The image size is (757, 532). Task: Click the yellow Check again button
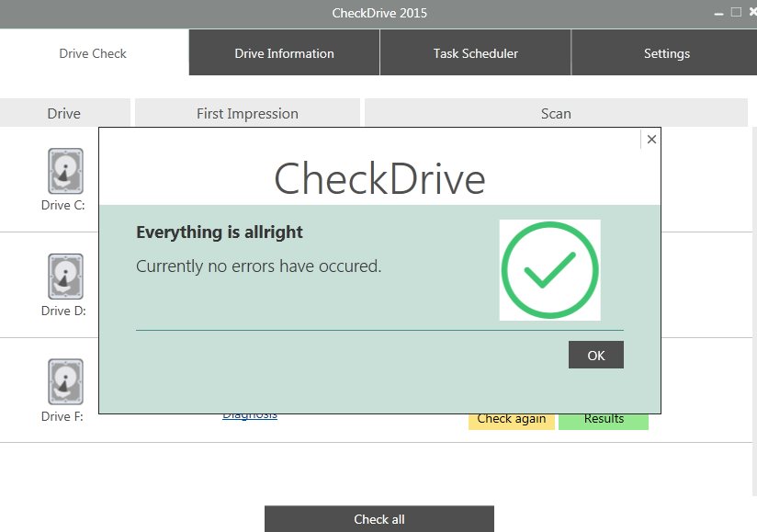coord(511,420)
